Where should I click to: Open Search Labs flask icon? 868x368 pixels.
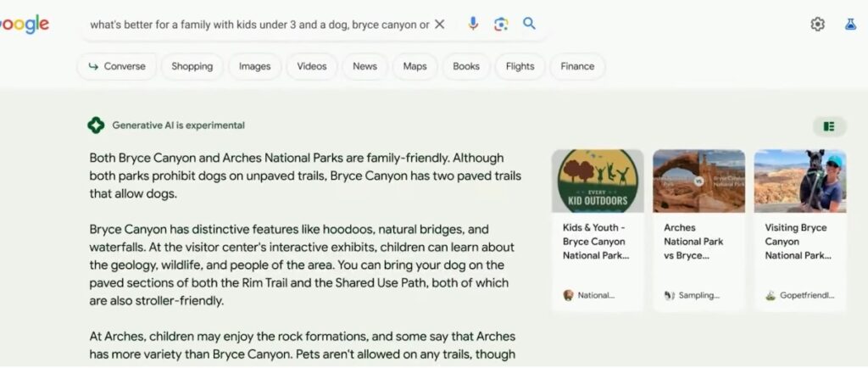851,24
